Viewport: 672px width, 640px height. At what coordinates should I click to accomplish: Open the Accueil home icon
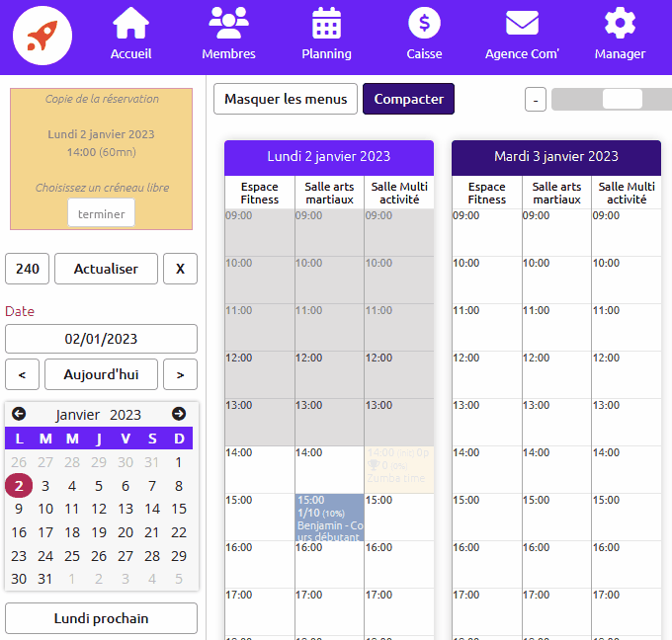[x=130, y=23]
